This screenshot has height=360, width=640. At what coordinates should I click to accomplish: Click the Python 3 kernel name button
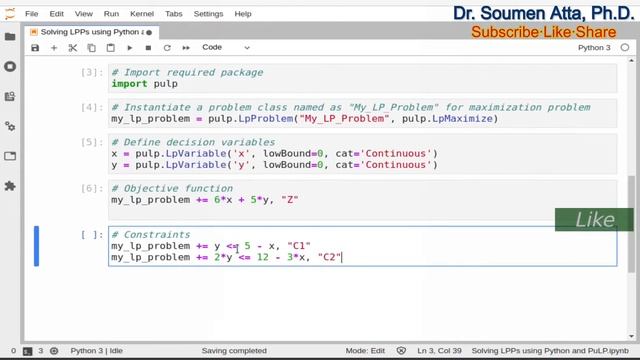click(594, 48)
